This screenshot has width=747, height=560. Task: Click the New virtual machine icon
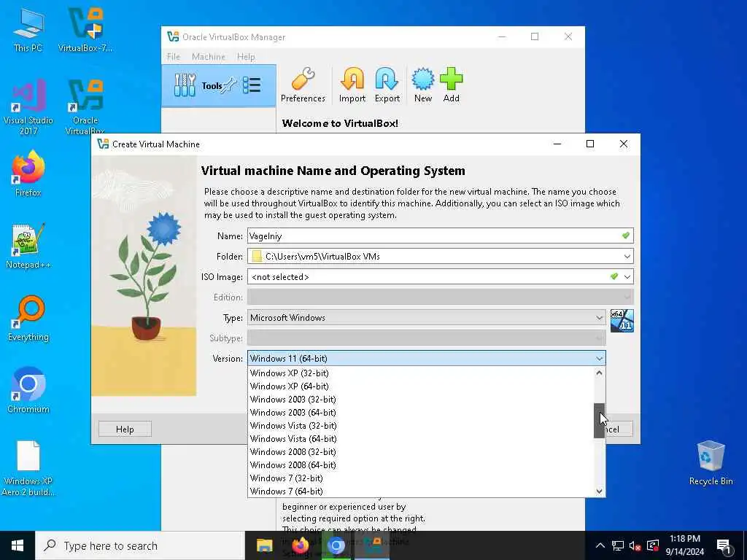(422, 85)
